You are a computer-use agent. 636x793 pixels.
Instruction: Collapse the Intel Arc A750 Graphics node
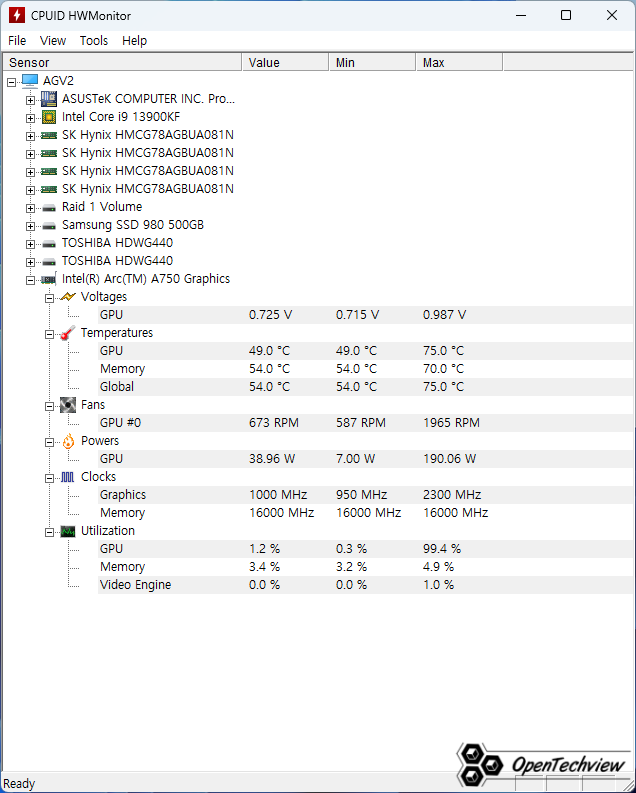coord(30,280)
